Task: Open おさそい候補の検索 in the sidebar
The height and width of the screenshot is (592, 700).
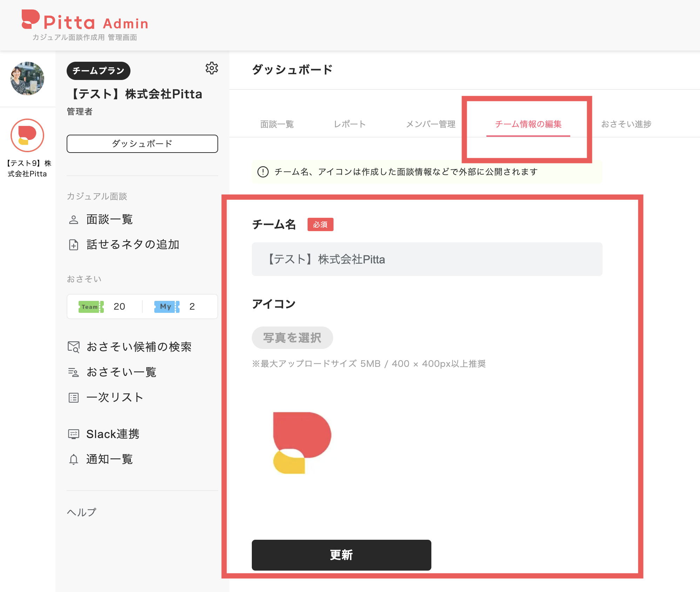Action: click(x=139, y=347)
